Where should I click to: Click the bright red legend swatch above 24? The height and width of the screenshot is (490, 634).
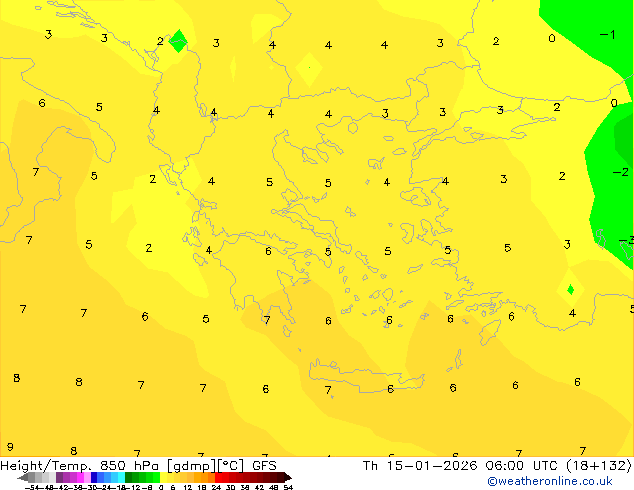[218, 477]
